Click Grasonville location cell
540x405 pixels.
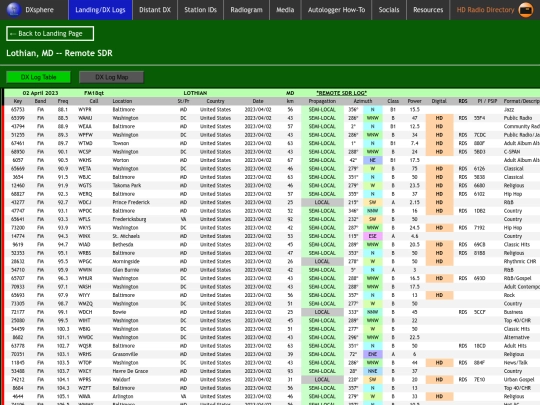125,354
